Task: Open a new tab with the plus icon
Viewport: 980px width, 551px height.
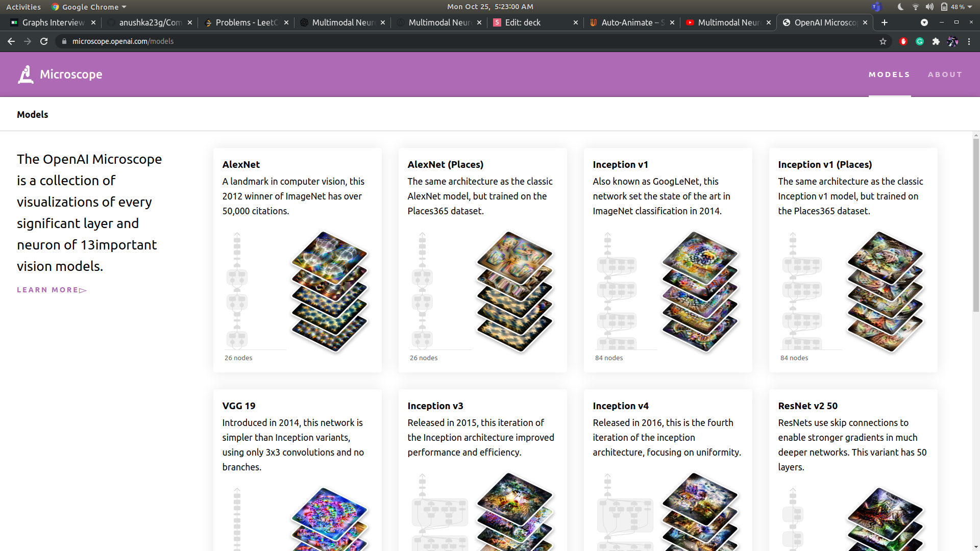Action: click(x=885, y=22)
